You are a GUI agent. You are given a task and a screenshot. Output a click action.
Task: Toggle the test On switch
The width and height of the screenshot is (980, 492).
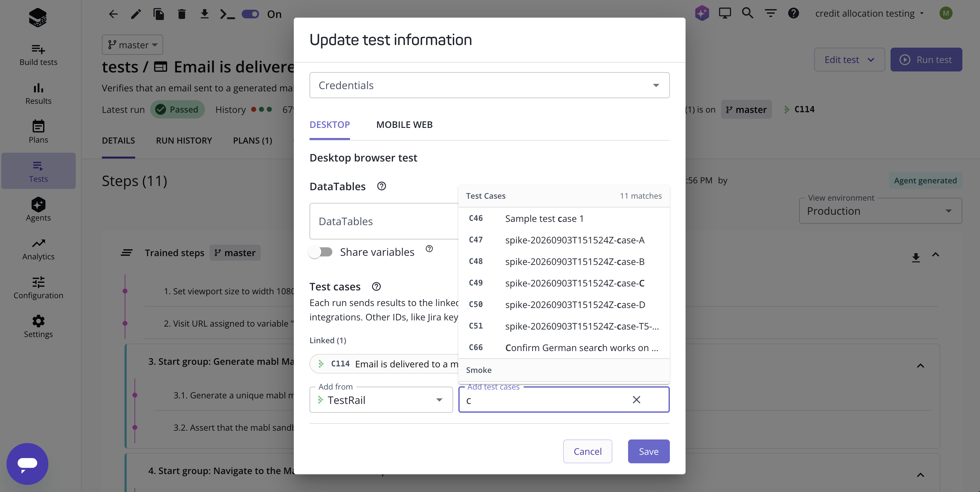click(250, 14)
